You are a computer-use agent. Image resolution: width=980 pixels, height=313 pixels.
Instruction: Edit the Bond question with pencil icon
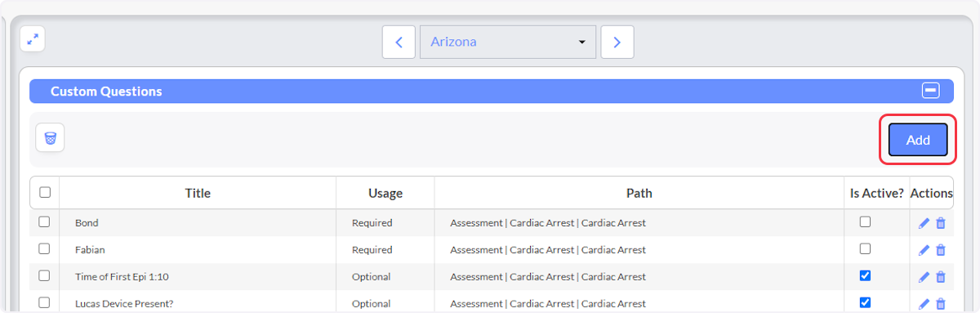click(x=924, y=223)
